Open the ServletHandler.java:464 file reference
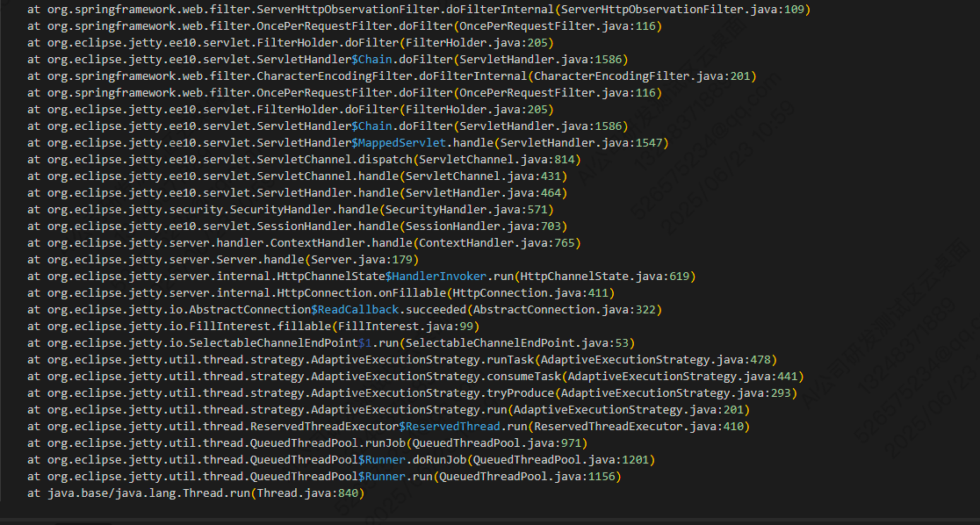 click(483, 193)
